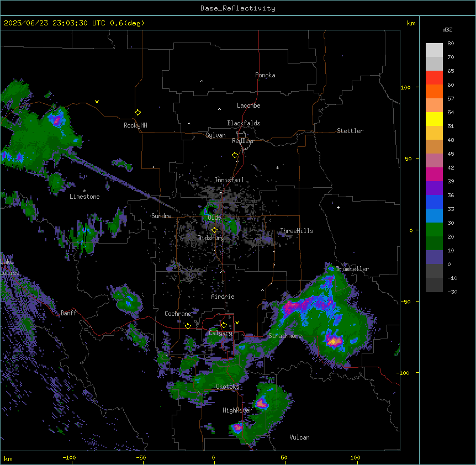Click the RockyMH label

(135, 125)
